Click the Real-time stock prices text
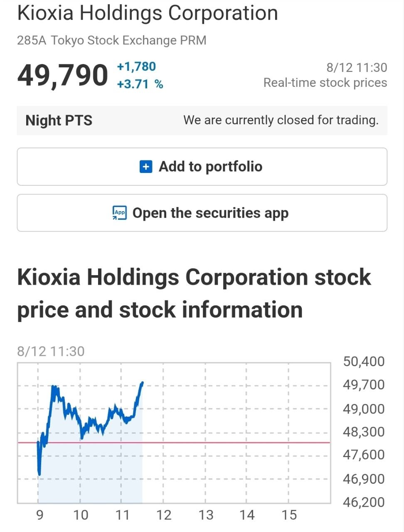The image size is (404, 532). [325, 83]
